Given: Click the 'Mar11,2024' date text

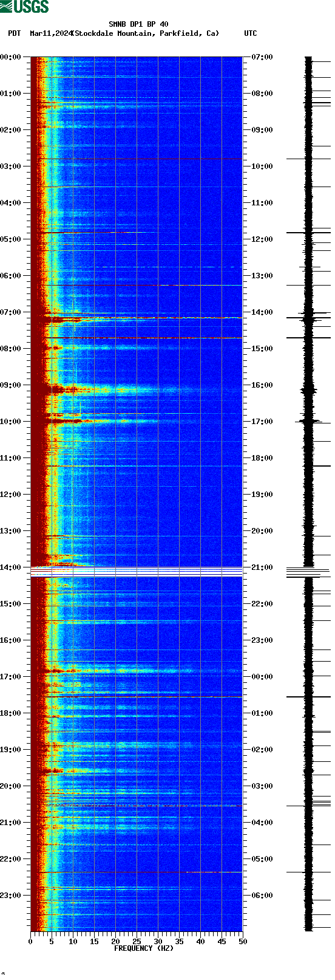Looking at the screenshot, I should click(50, 33).
